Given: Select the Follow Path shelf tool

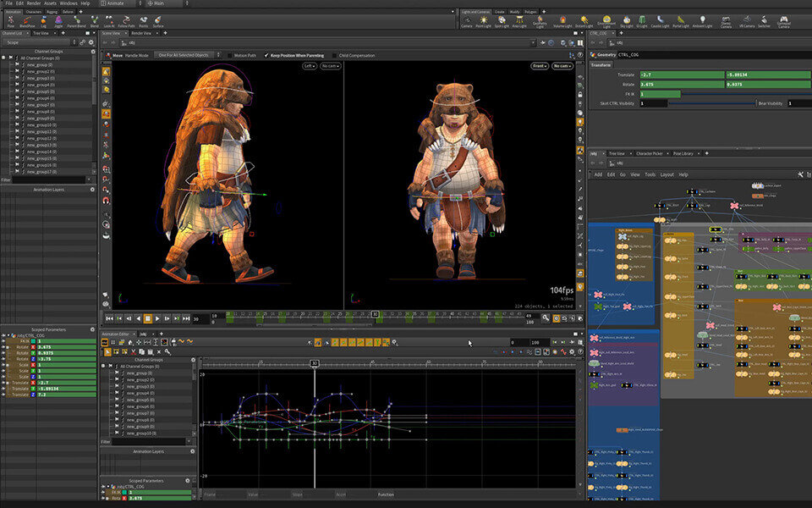Looking at the screenshot, I should 126,21.
